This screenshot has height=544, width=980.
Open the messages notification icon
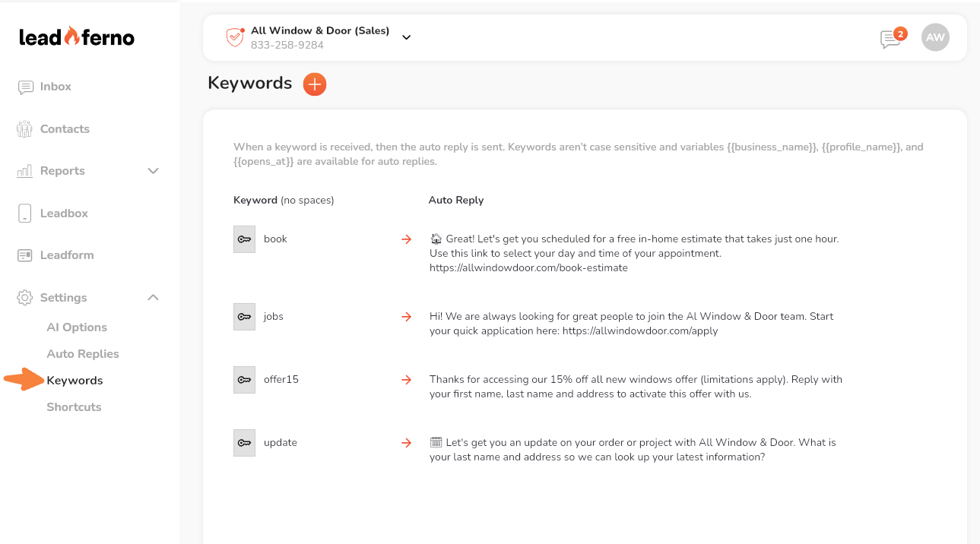(x=890, y=39)
